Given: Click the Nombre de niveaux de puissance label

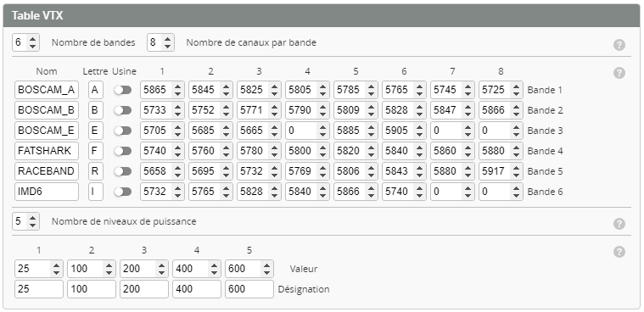Looking at the screenshot, I should click(124, 221).
